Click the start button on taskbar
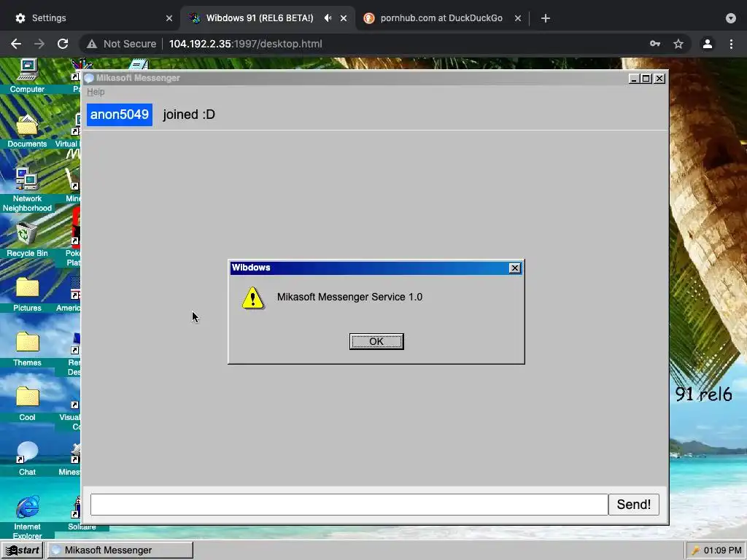747x560 pixels. coord(22,550)
